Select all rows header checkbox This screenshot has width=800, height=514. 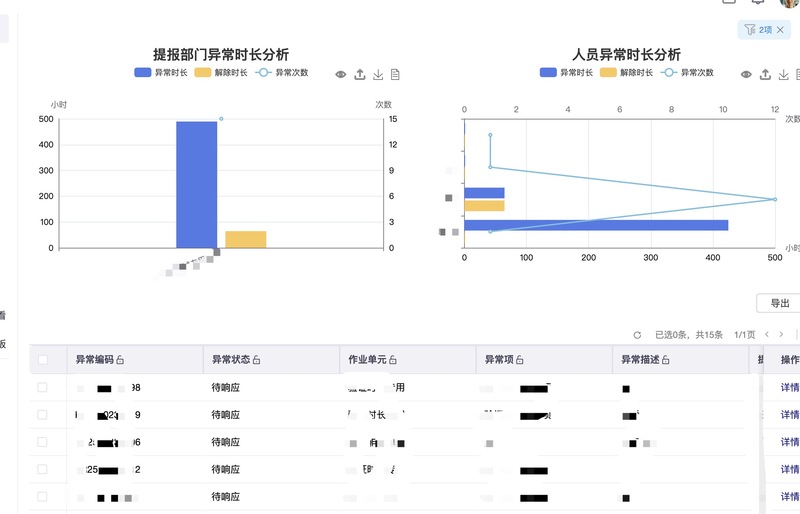pyautogui.click(x=43, y=360)
